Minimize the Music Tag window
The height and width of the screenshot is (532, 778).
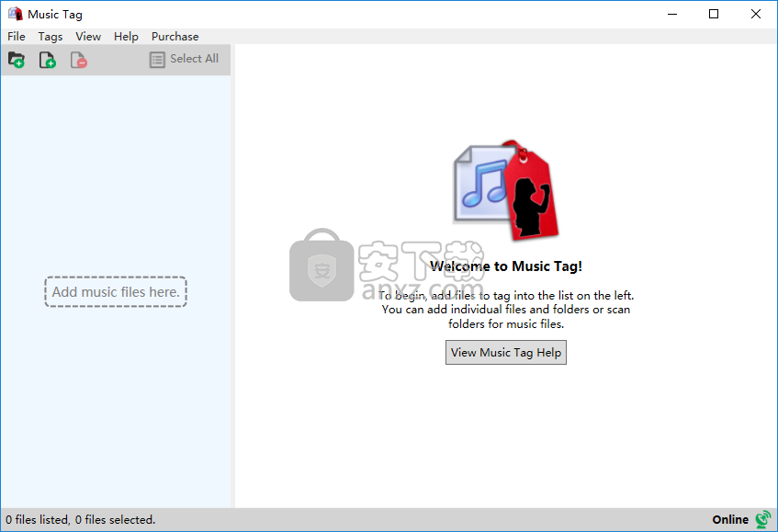coord(672,14)
